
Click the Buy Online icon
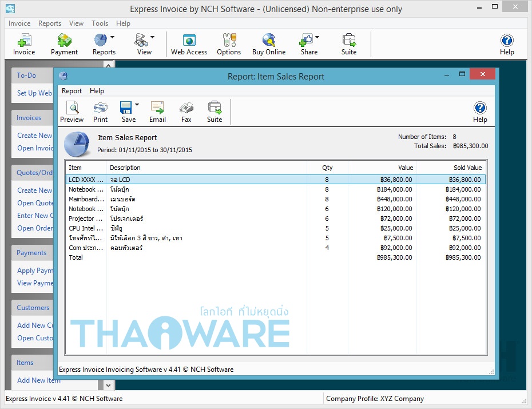pos(269,44)
